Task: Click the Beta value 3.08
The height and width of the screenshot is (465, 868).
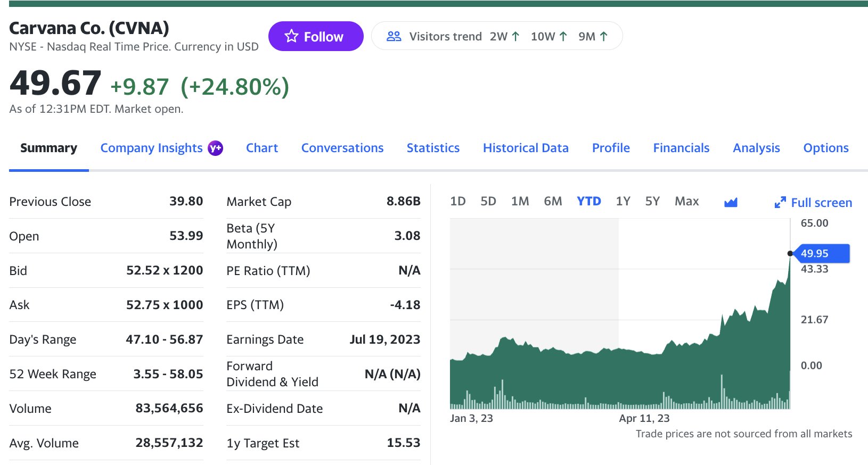Action: (407, 236)
